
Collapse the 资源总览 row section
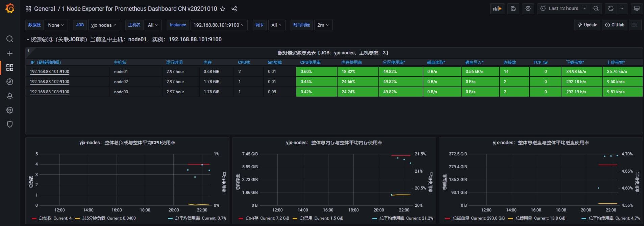click(124, 40)
